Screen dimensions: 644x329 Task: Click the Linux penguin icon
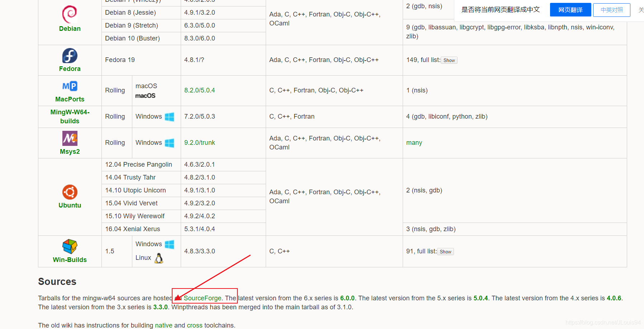click(159, 258)
